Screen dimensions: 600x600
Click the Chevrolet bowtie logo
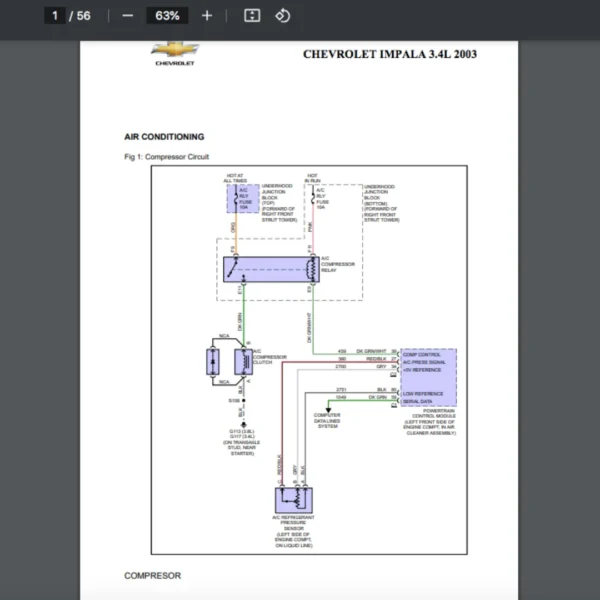point(174,50)
